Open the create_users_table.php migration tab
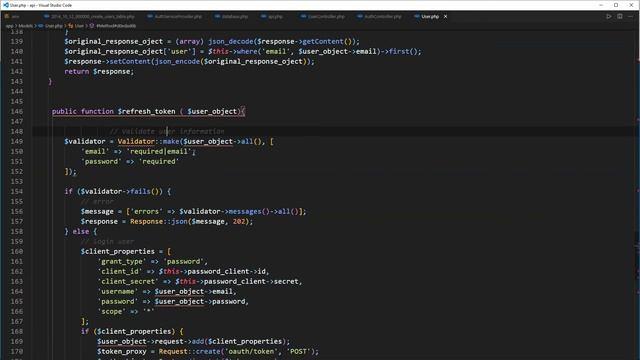Image resolution: width=640 pixels, height=360 pixels. (x=89, y=16)
